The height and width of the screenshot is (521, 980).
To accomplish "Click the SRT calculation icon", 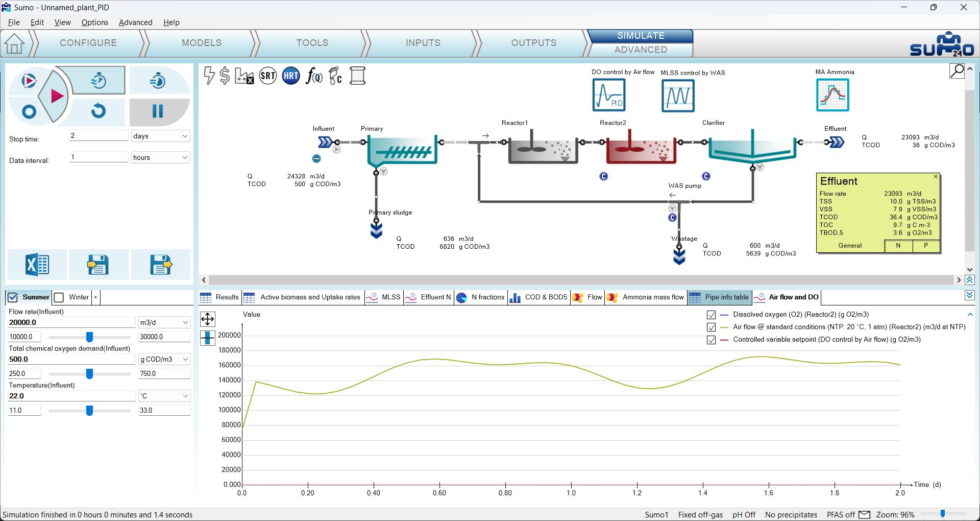I will (x=268, y=76).
